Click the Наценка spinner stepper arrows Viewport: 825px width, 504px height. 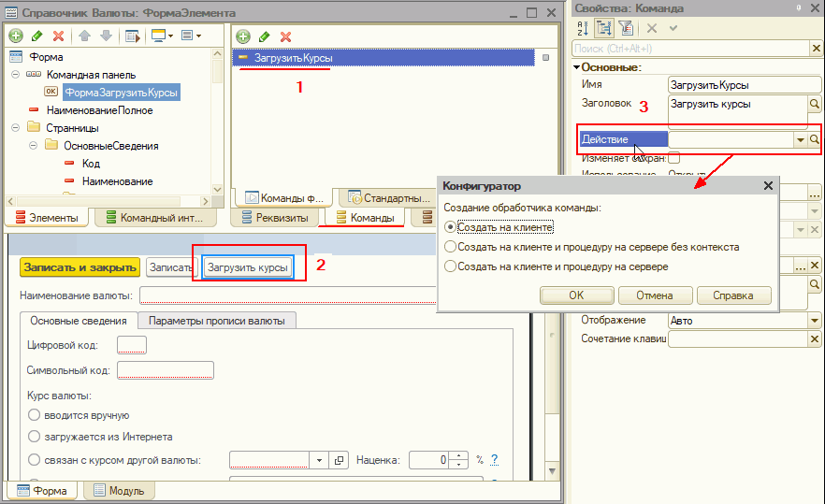[x=458, y=460]
